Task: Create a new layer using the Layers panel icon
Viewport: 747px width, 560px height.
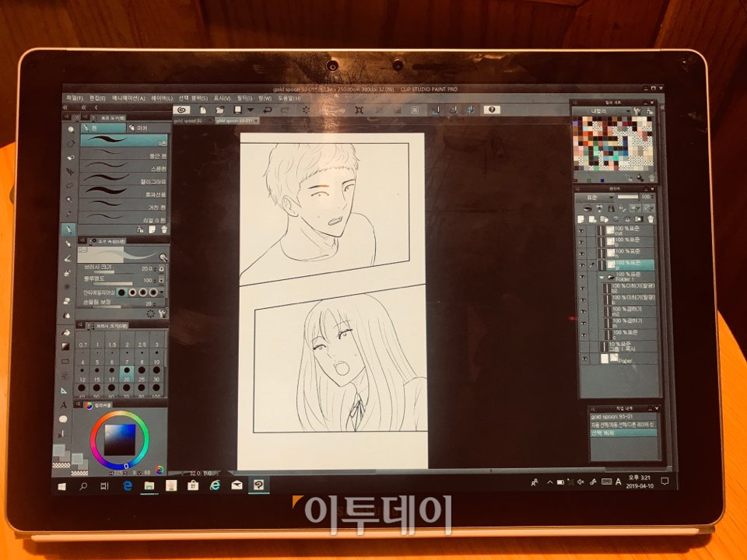Action: (580, 218)
